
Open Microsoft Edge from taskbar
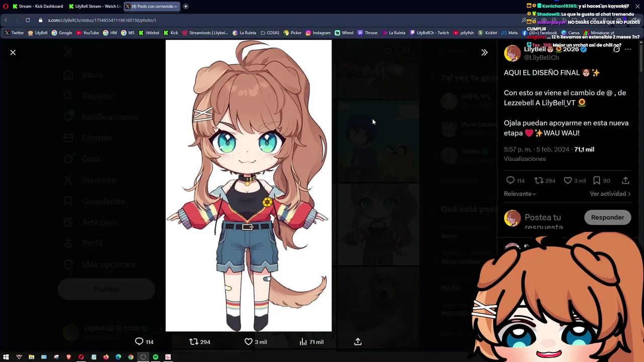(x=118, y=357)
